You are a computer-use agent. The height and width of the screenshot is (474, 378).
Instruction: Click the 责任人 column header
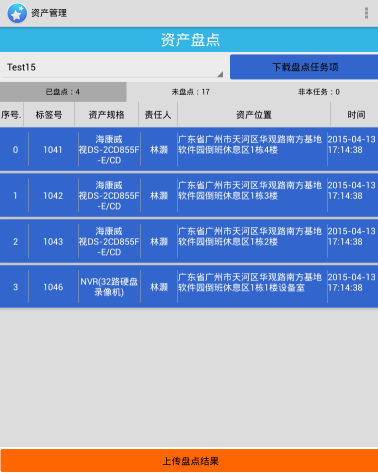(158, 115)
